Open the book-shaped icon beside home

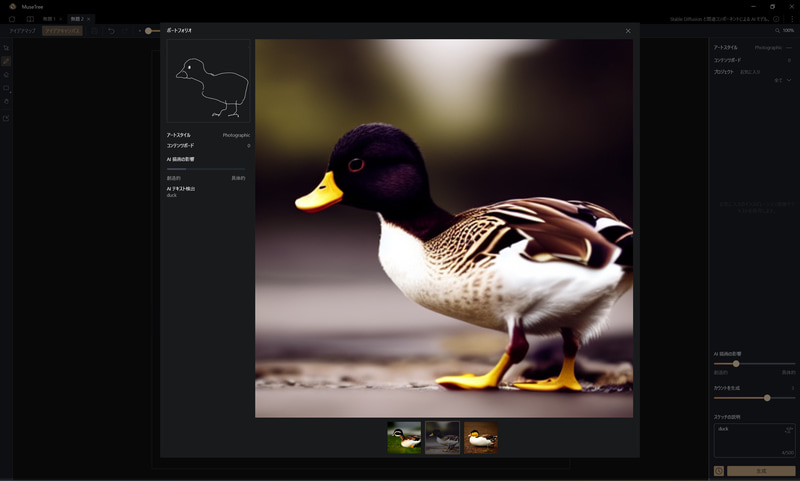(30, 19)
